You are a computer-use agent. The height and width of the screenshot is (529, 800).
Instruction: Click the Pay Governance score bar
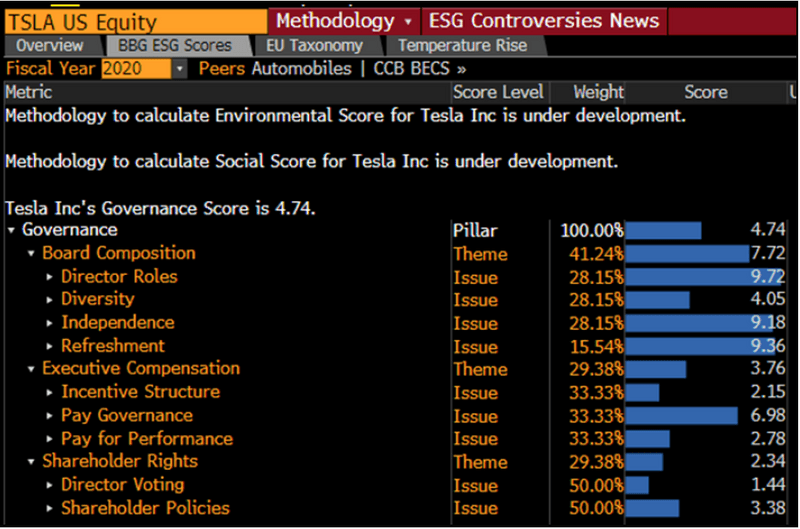click(682, 416)
